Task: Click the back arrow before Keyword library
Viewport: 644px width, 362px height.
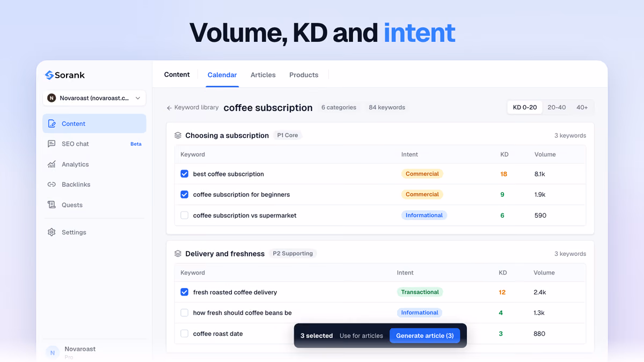Action: [x=169, y=108]
